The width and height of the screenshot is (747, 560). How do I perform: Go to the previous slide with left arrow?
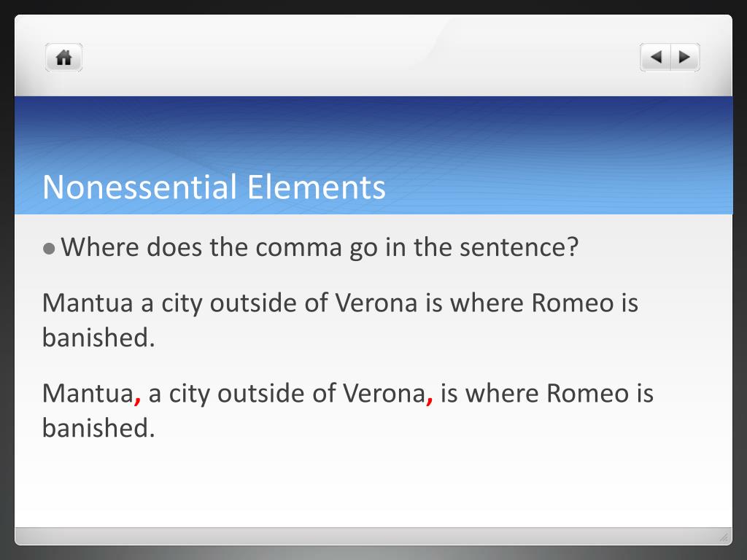point(656,58)
